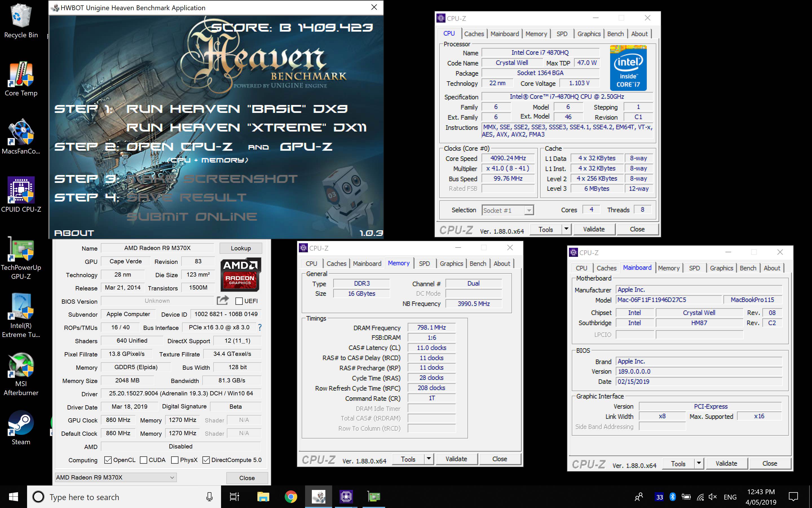Toggle the PhysX checkbox in GPU-Z
812x508 pixels.
coord(175,460)
